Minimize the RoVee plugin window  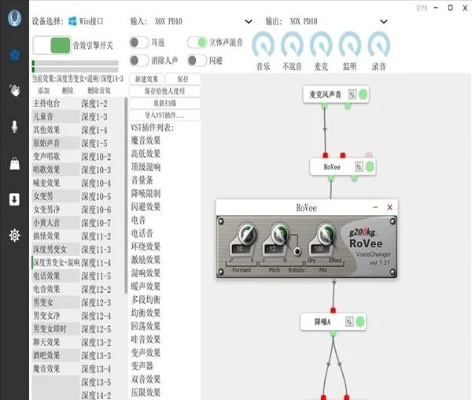pyautogui.click(x=375, y=207)
